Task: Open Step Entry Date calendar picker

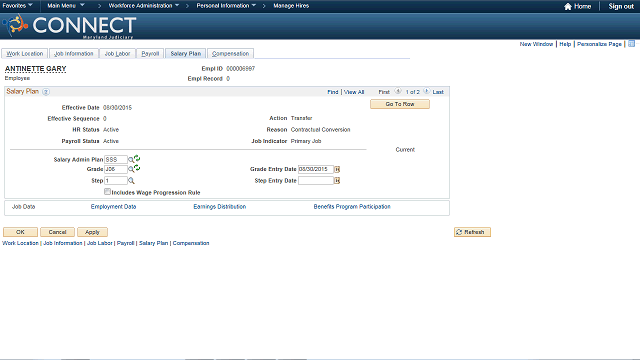Action: pyautogui.click(x=337, y=180)
